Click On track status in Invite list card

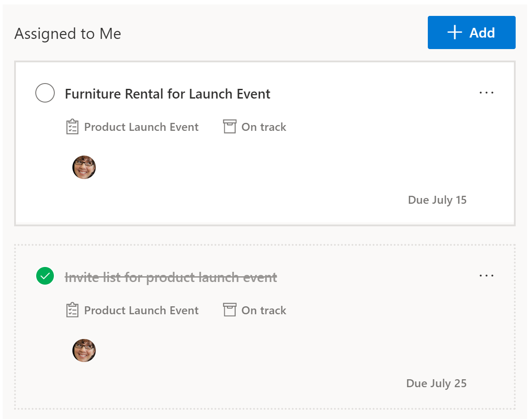[264, 310]
